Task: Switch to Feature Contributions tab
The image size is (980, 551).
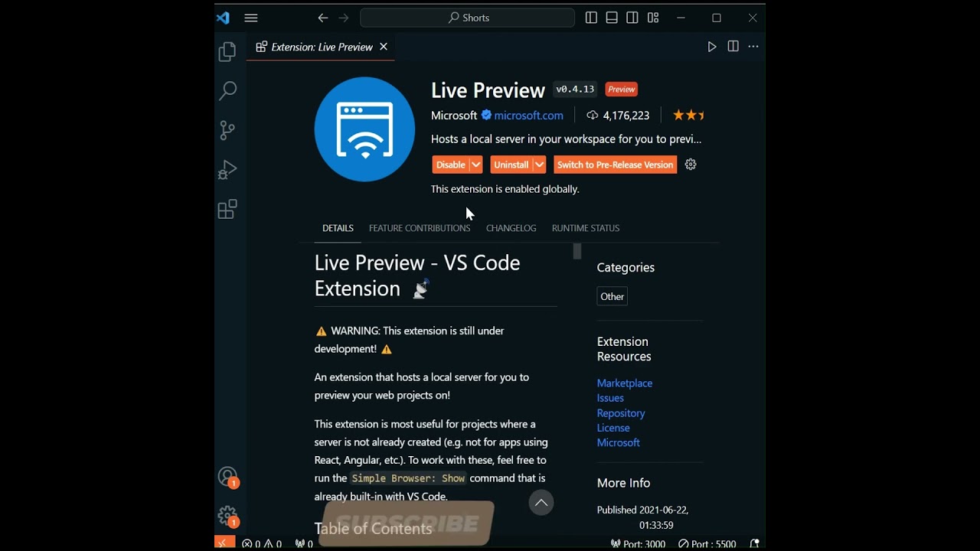Action: [x=420, y=228]
